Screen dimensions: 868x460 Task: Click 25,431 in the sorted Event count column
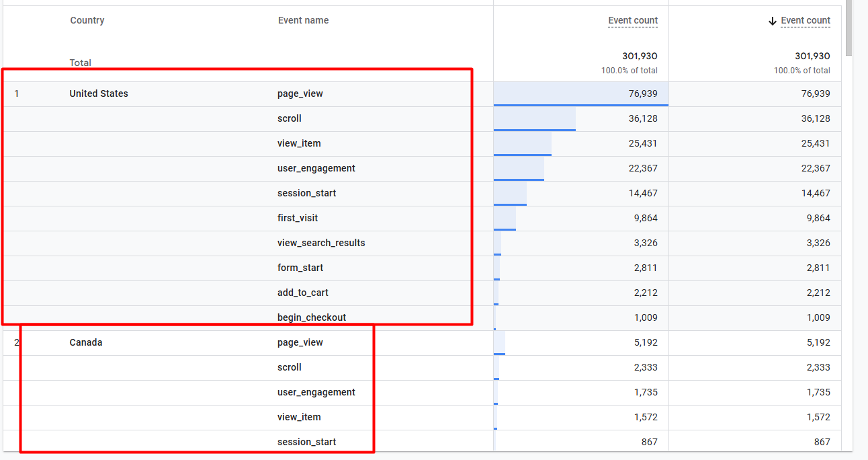[x=816, y=143]
